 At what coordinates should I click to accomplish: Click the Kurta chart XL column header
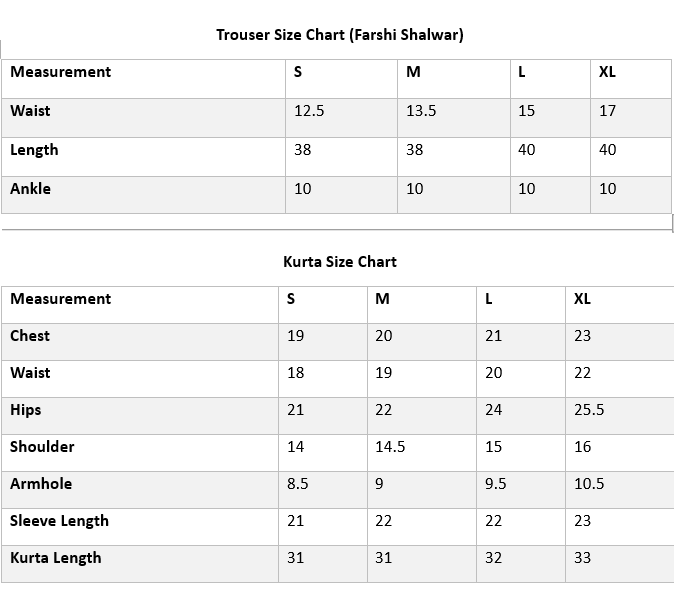(x=582, y=299)
